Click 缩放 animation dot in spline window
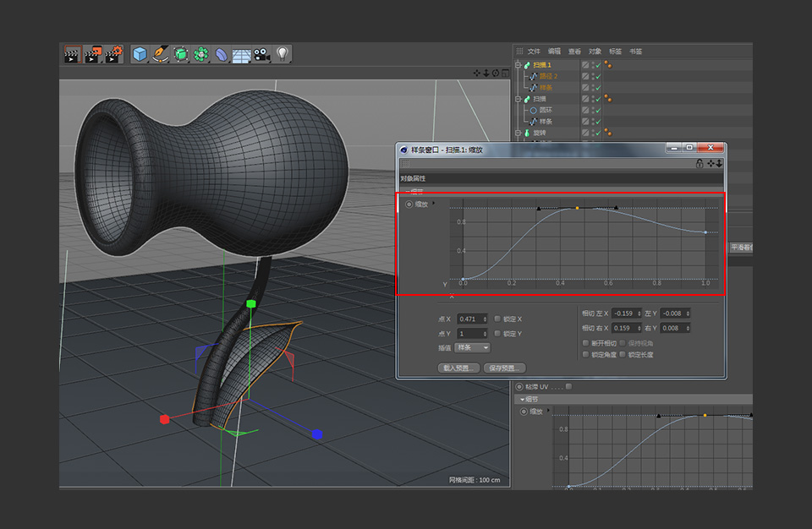Image resolution: width=812 pixels, height=529 pixels. click(x=409, y=205)
